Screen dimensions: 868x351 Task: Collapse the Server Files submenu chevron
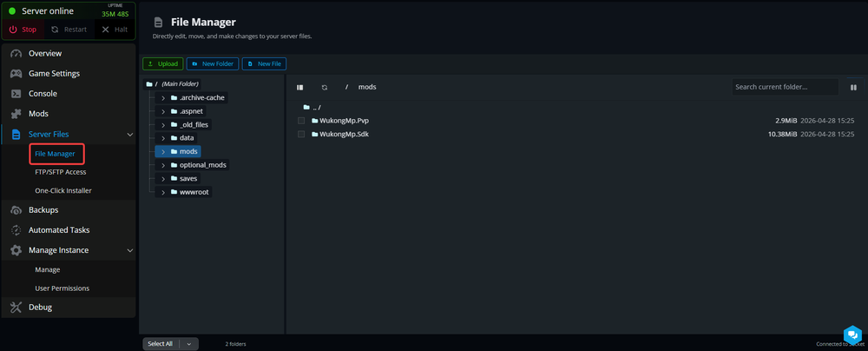click(130, 134)
